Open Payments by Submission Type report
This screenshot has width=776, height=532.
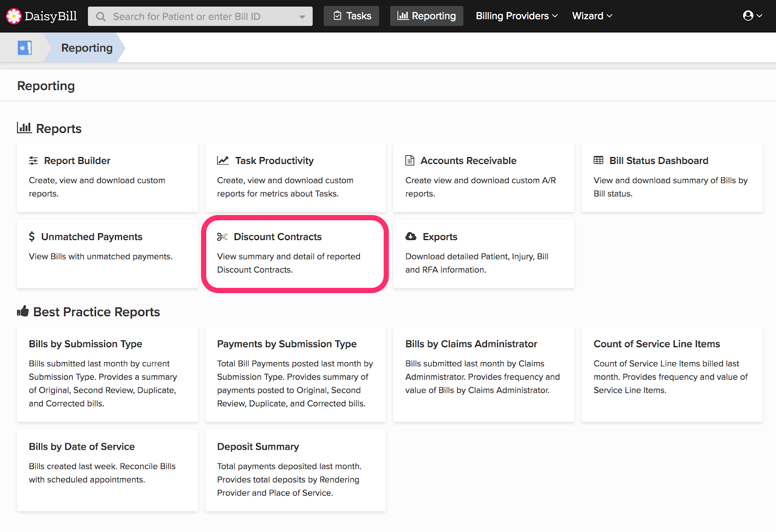click(295, 374)
